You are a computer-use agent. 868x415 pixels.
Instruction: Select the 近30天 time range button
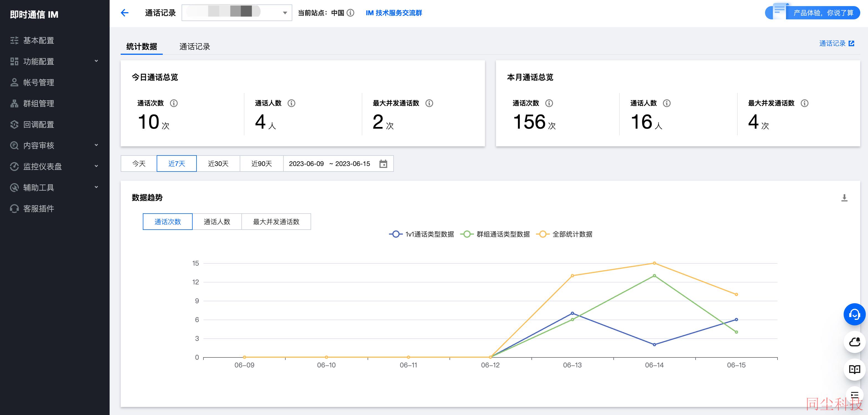[x=218, y=164]
